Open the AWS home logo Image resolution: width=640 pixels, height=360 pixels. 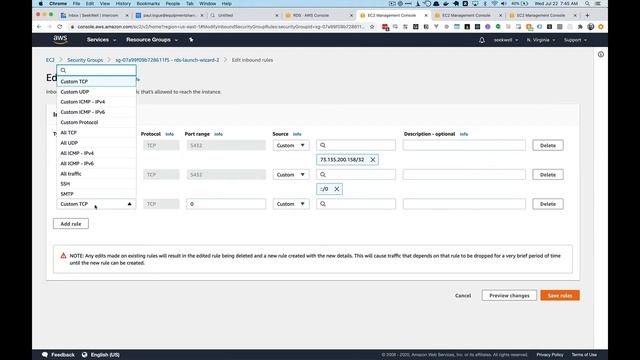click(60, 40)
